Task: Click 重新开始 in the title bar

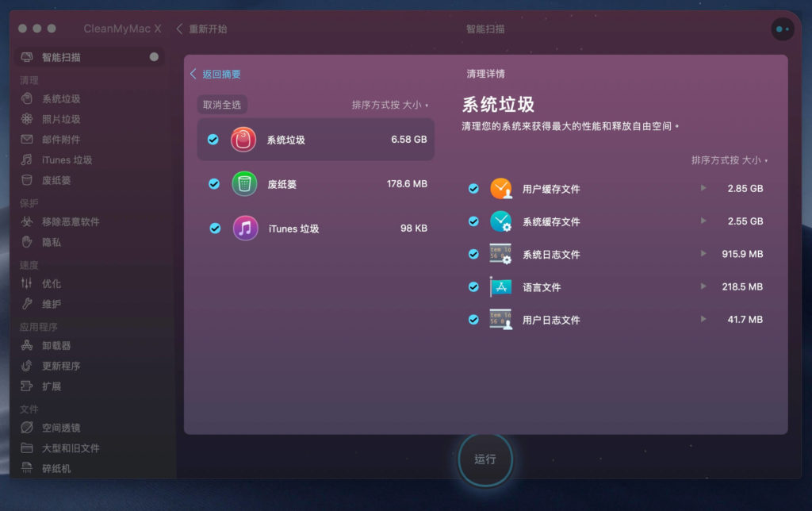Action: click(x=202, y=29)
